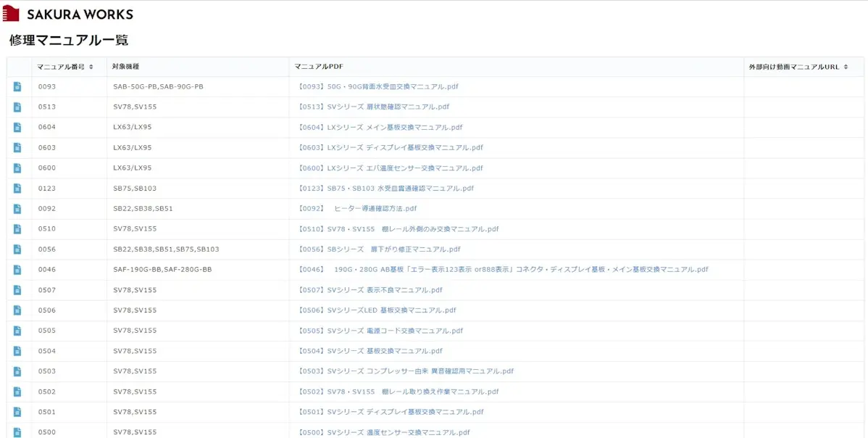The height and width of the screenshot is (438, 868).
Task: Open 【0093】50G・90G背面水受皿交換マニュアル.pdf
Action: pyautogui.click(x=378, y=87)
